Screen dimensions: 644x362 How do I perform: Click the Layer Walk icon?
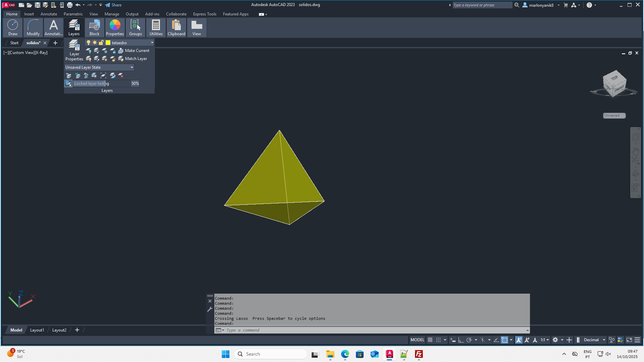94,75
